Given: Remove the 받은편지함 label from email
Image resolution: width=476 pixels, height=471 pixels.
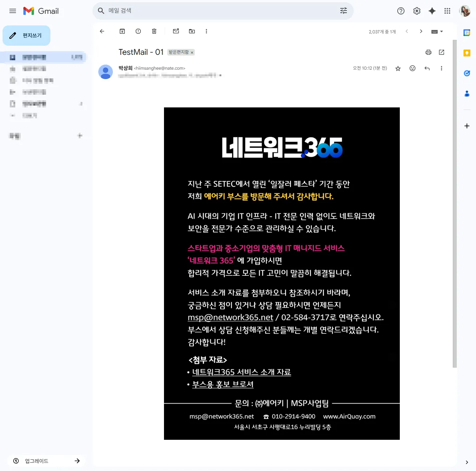Looking at the screenshot, I should (x=192, y=53).
